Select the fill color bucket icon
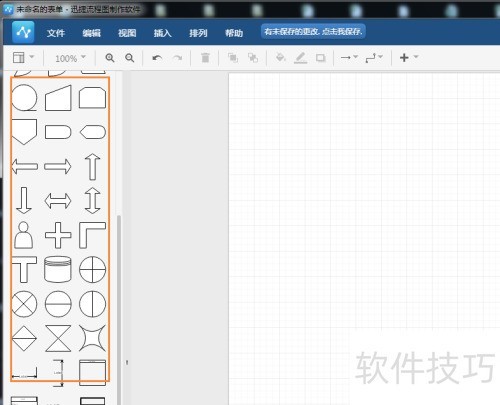This screenshot has width=500, height=405. pos(280,58)
